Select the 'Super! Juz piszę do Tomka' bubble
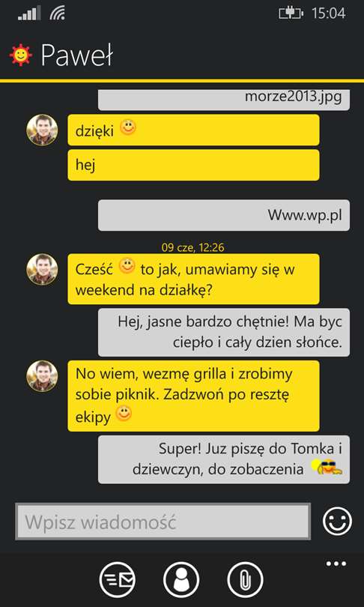 224,459
